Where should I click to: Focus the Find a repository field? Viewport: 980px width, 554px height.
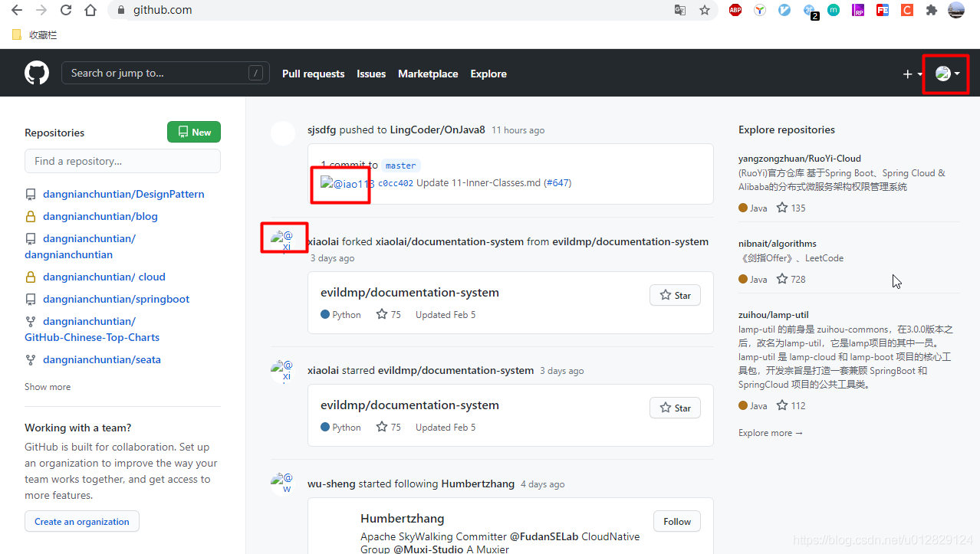(x=123, y=161)
